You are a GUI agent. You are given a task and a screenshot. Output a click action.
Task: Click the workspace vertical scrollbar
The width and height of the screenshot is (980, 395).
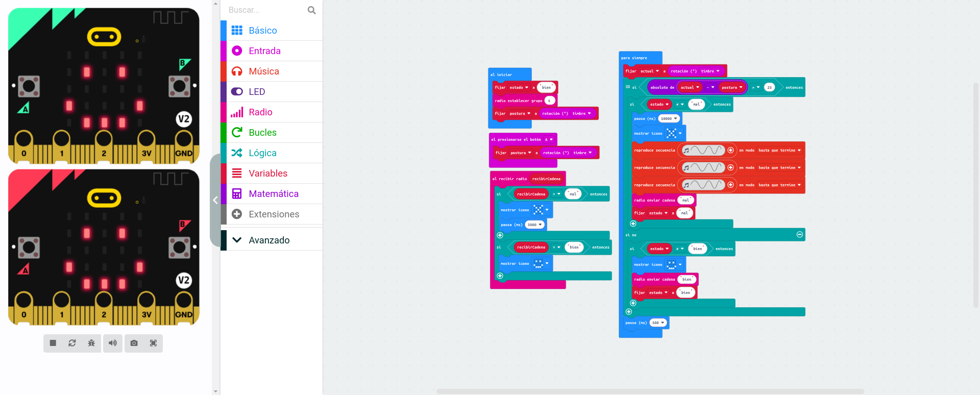click(x=976, y=195)
